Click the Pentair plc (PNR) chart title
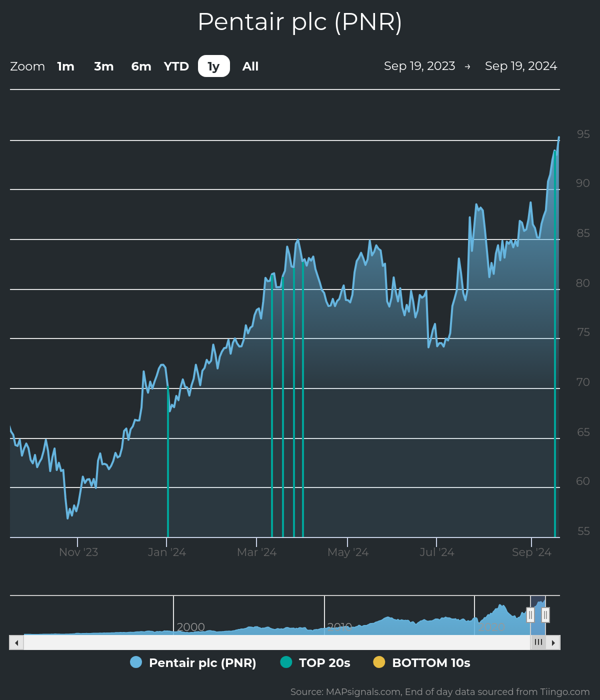This screenshot has height=700, width=600. point(300,22)
